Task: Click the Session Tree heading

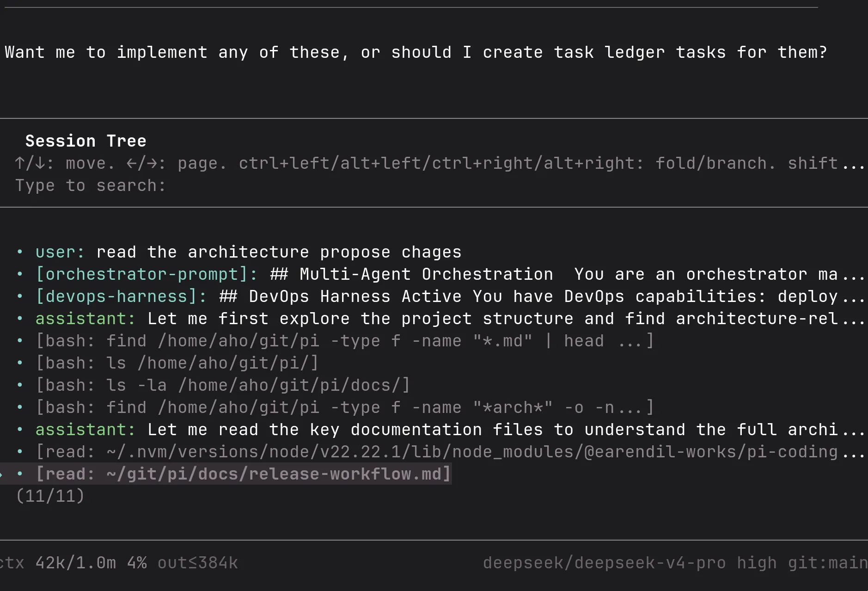Action: click(86, 141)
